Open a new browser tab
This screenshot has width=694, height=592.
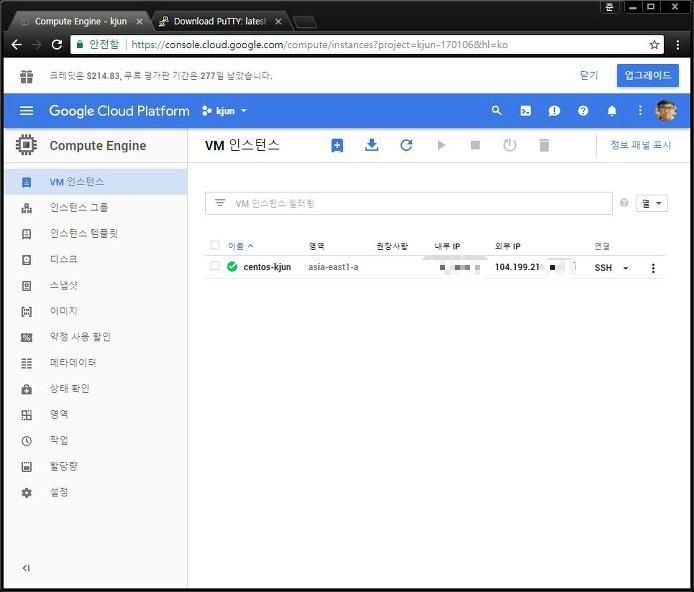click(305, 22)
